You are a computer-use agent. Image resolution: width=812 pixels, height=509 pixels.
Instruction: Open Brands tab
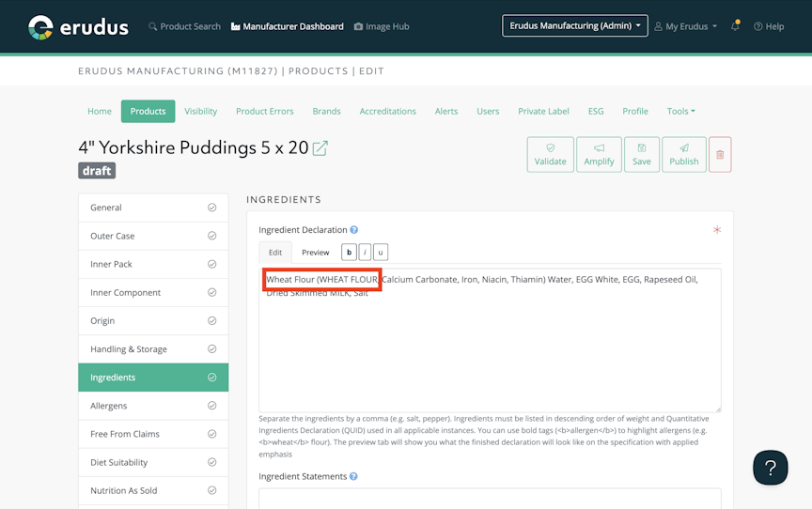click(x=327, y=111)
